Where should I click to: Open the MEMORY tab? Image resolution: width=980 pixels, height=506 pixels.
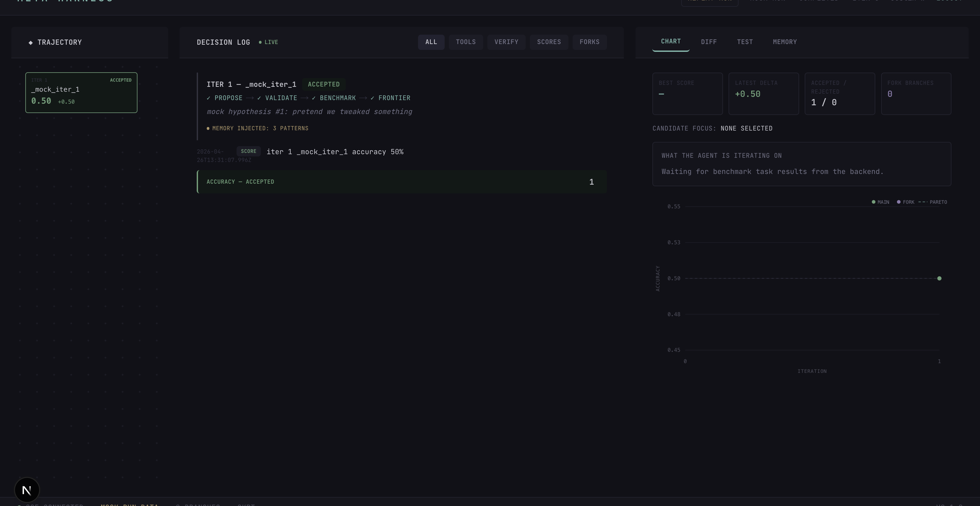(785, 42)
